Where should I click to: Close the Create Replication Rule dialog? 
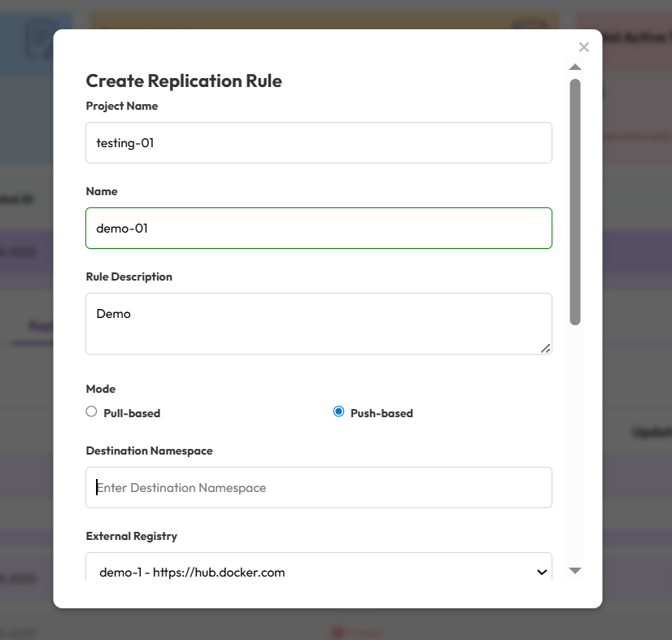(x=583, y=47)
